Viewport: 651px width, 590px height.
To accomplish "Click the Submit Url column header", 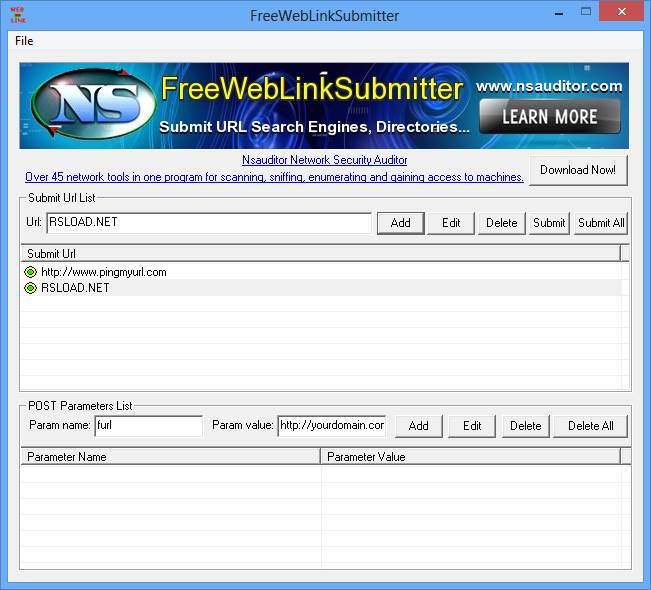I will click(320, 253).
